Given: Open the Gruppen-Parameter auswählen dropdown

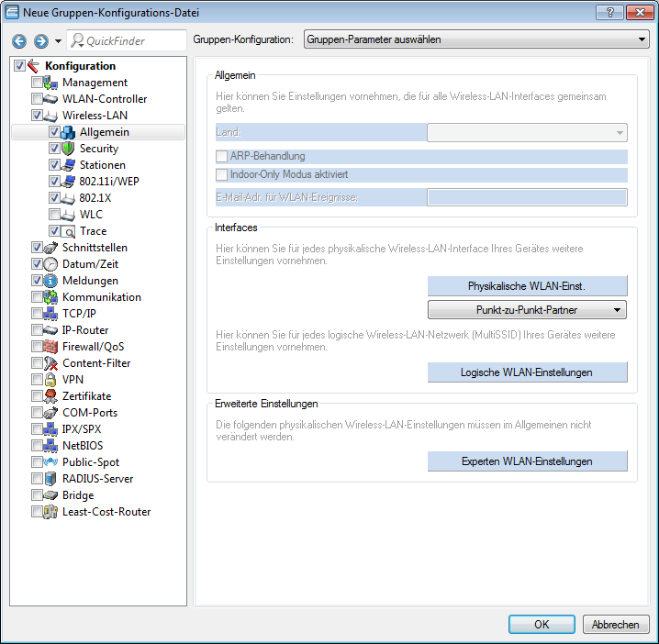Looking at the screenshot, I should (x=475, y=40).
